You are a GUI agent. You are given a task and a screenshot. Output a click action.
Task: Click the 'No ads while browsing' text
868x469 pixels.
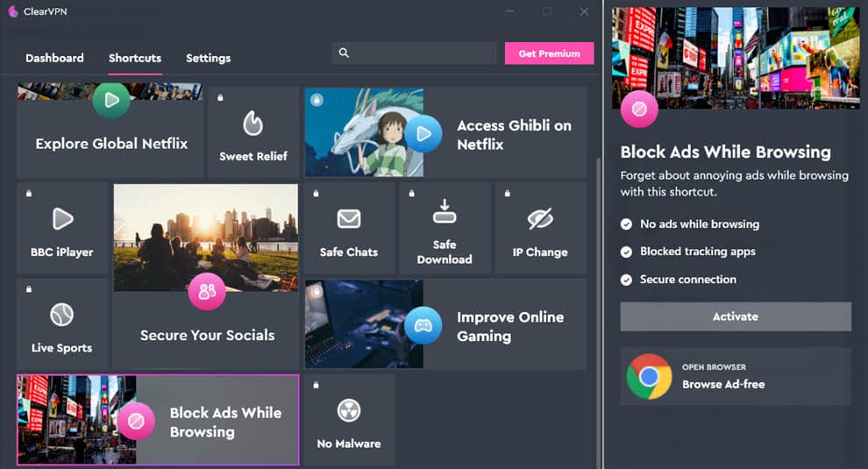click(700, 224)
